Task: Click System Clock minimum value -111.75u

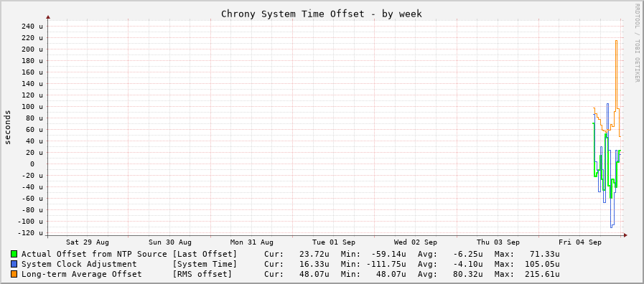Action: pos(386,264)
